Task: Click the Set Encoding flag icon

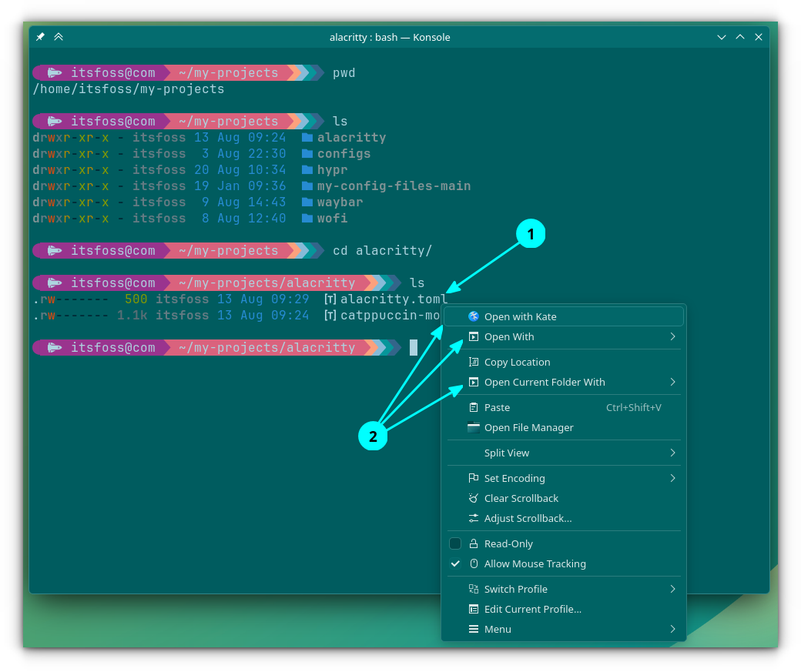Action: pos(474,478)
